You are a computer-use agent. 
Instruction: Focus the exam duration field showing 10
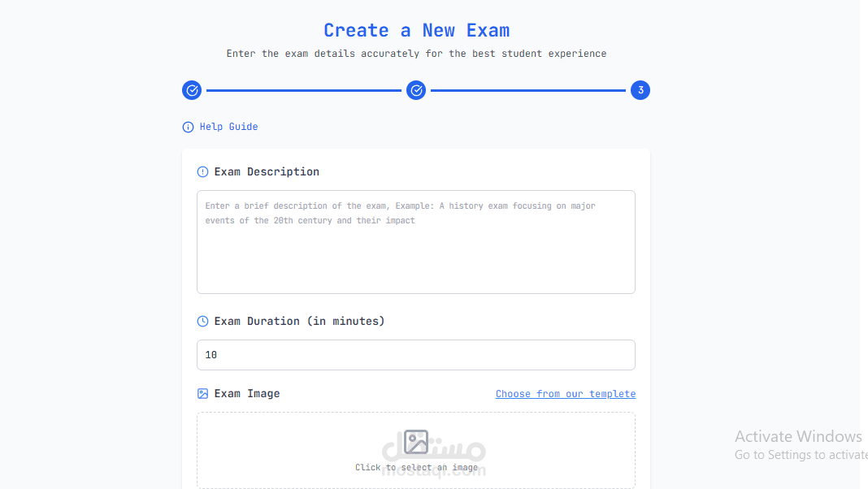coord(416,355)
